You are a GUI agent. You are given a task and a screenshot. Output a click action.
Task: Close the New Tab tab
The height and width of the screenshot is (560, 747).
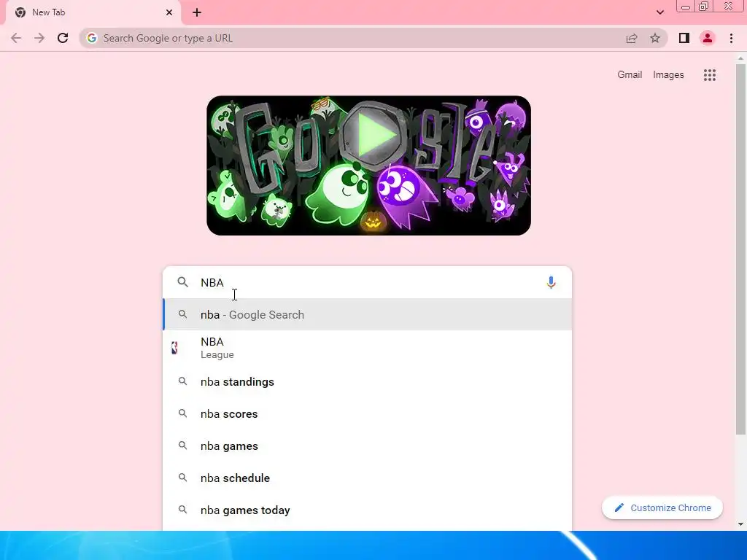(x=169, y=12)
